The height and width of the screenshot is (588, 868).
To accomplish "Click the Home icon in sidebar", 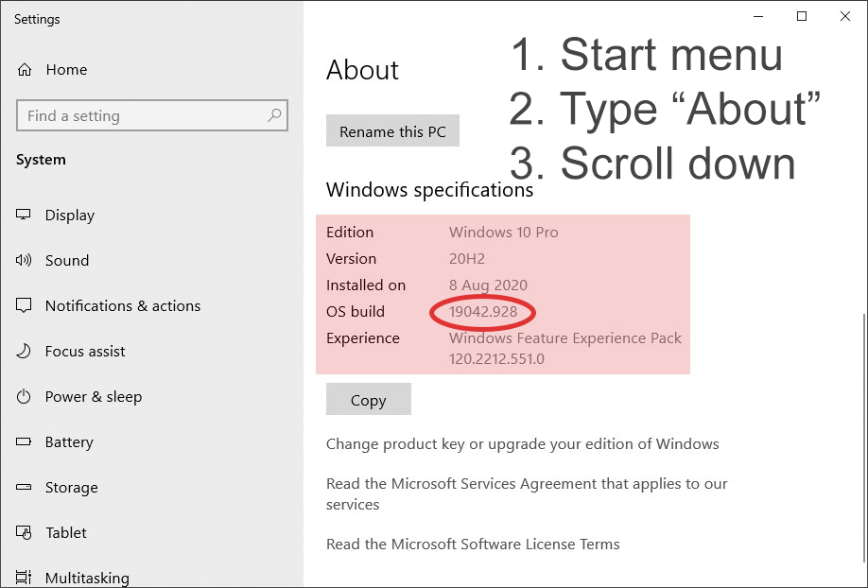I will (25, 70).
